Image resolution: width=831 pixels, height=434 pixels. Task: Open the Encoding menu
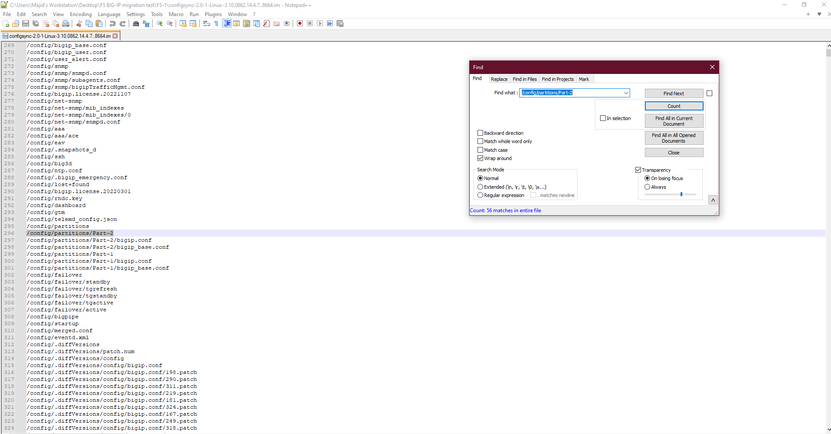pos(81,14)
